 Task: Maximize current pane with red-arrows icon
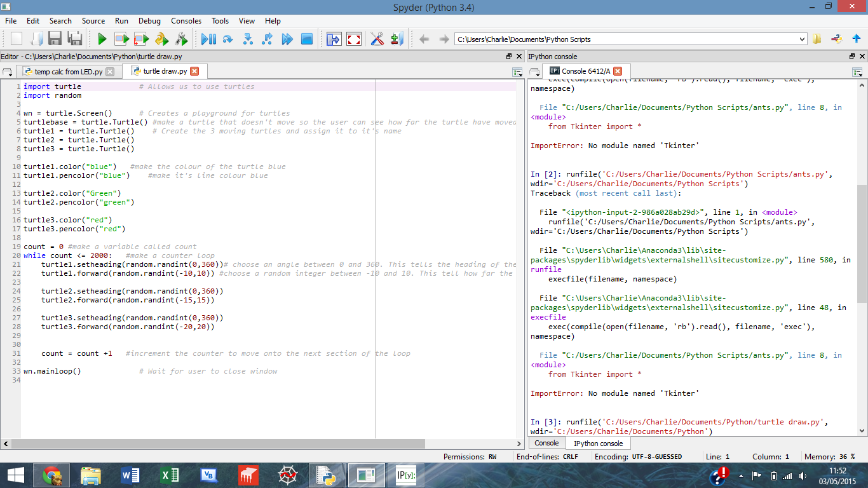[354, 39]
